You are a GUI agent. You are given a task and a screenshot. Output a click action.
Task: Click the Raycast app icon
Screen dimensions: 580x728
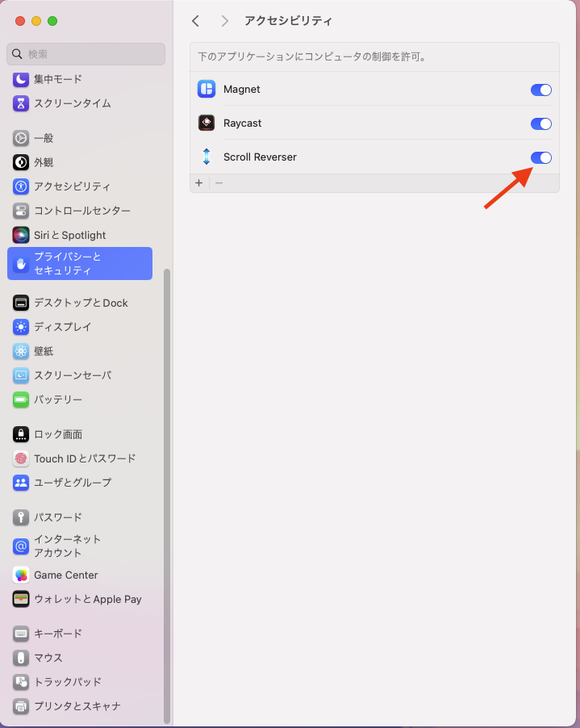[207, 123]
